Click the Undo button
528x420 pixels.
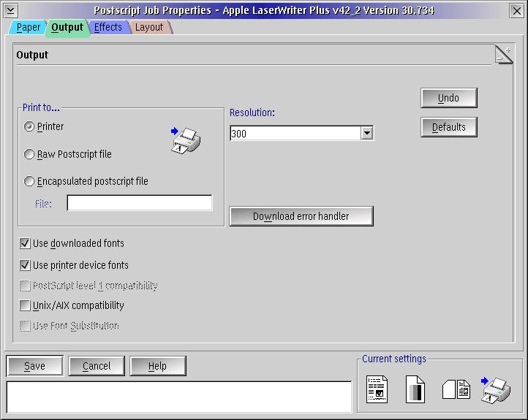(x=448, y=98)
